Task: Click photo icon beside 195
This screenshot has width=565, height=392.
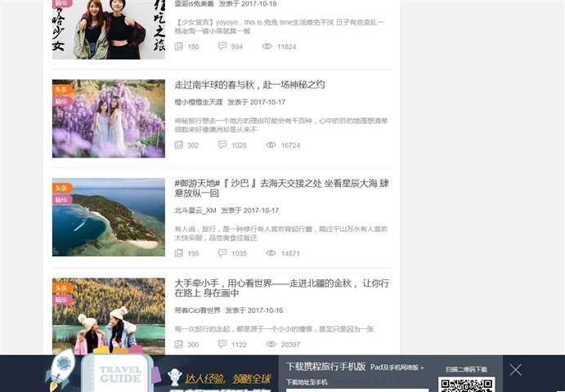Action: coord(178,253)
